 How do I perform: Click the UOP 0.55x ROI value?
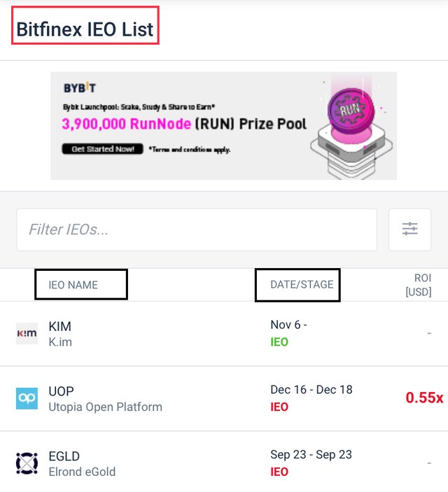tap(424, 398)
